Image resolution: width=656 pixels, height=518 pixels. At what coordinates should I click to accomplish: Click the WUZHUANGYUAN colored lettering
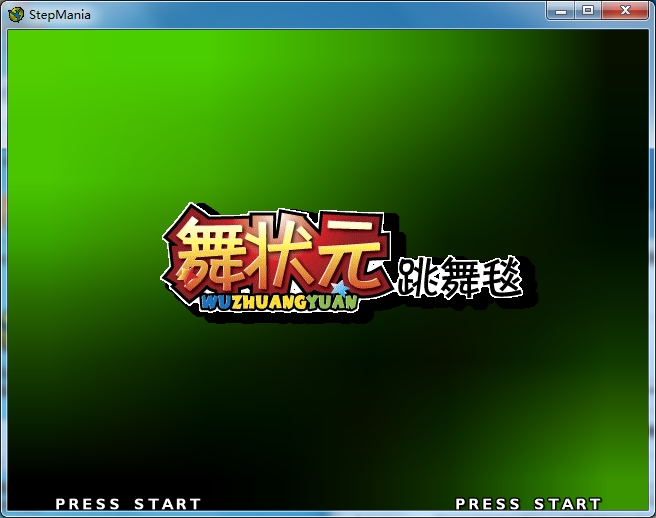(x=279, y=302)
